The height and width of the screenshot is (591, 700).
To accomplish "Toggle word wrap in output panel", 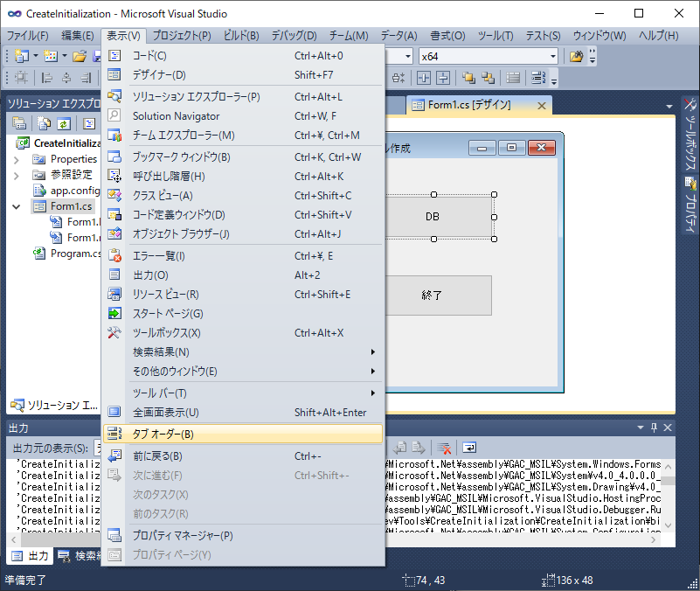I will pos(469,448).
